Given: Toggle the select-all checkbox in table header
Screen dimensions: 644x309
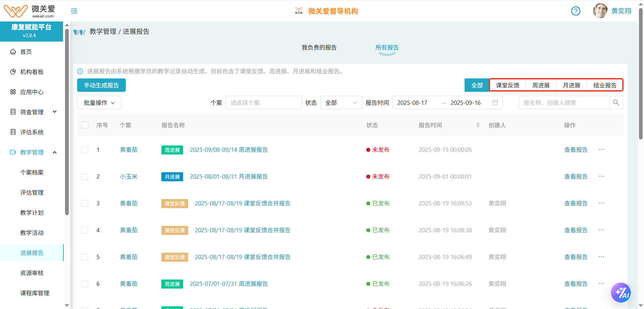Looking at the screenshot, I should pos(85,125).
